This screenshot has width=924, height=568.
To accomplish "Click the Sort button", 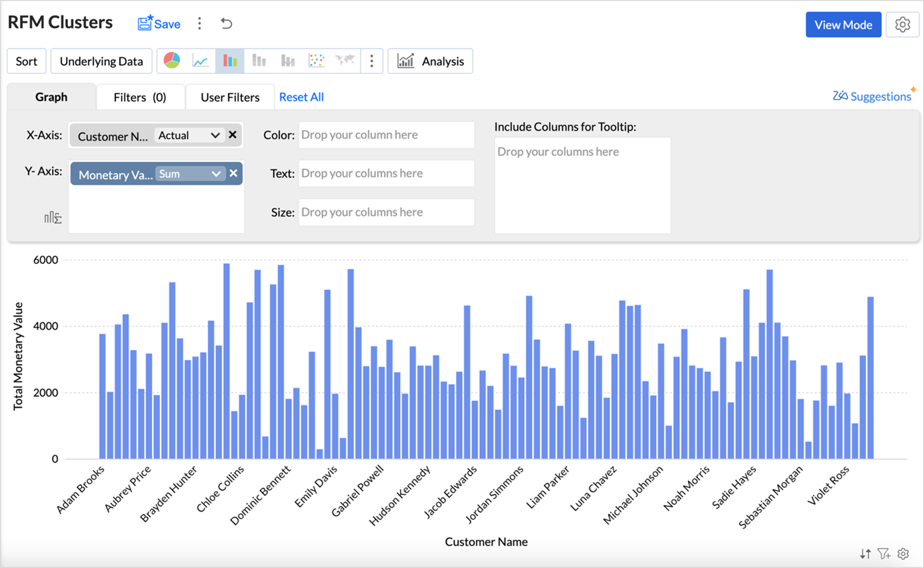I will tap(27, 61).
